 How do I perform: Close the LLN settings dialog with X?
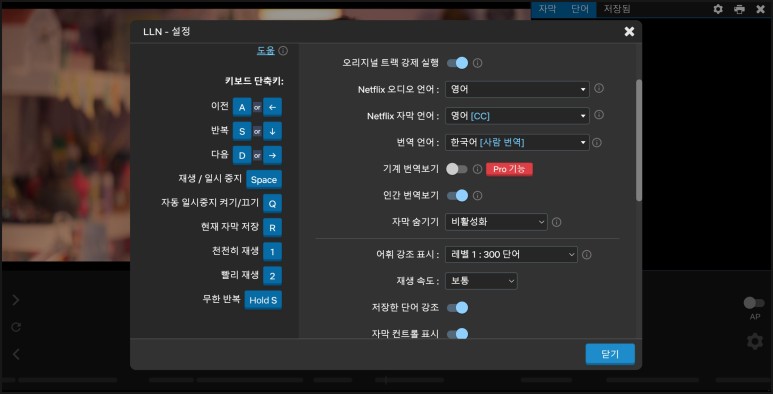(x=629, y=32)
